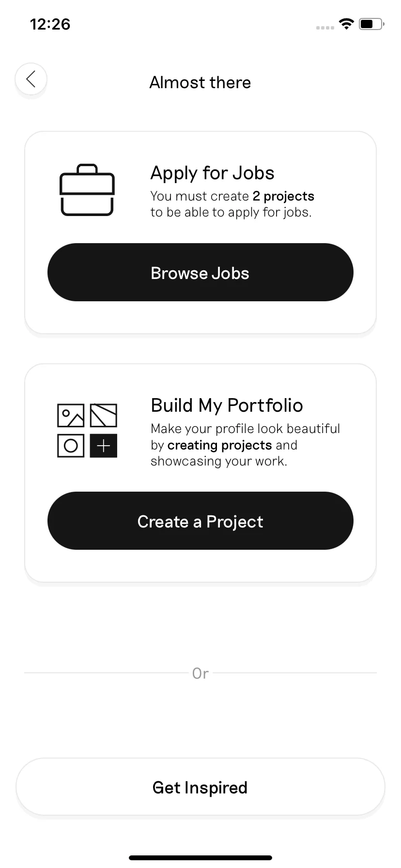Select the Get Inspired button
The width and height of the screenshot is (401, 868).
[200, 787]
